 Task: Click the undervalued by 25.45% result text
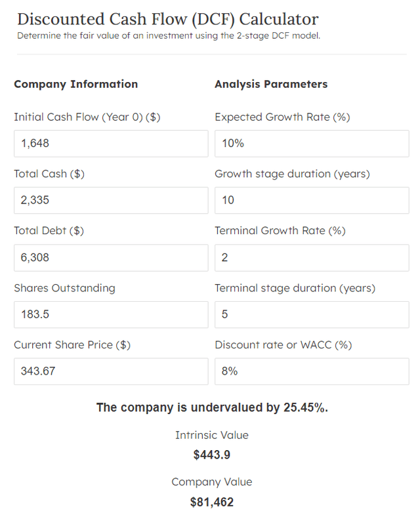click(x=212, y=407)
